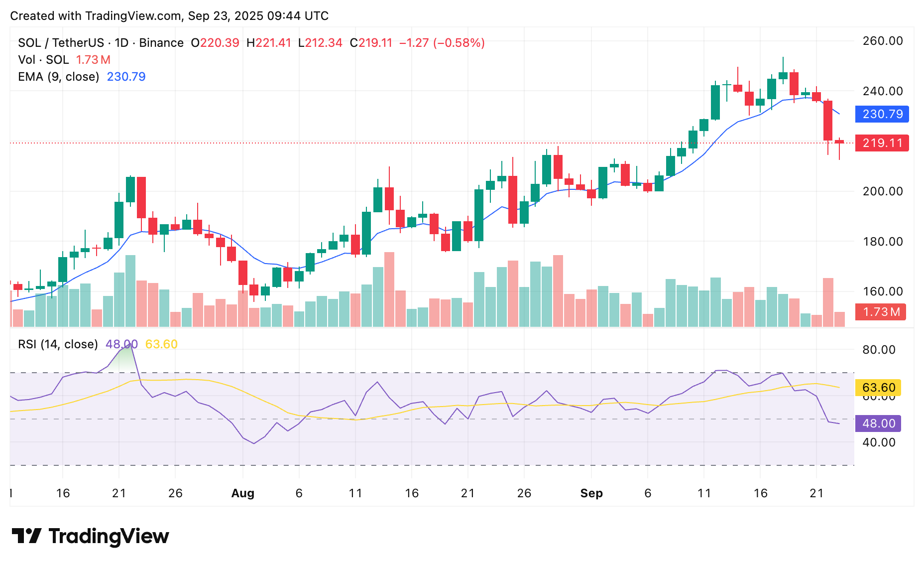Click the Aug label on time axis
This screenshot has height=566, width=924.
point(242,493)
